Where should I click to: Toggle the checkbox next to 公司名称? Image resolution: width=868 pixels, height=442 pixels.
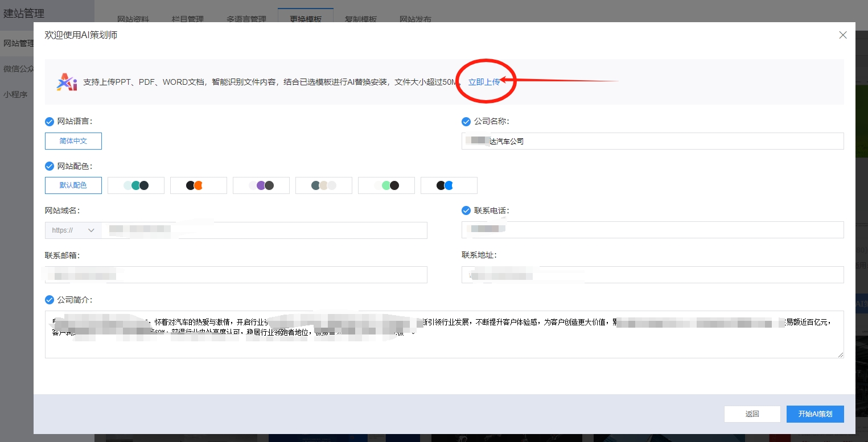[465, 121]
